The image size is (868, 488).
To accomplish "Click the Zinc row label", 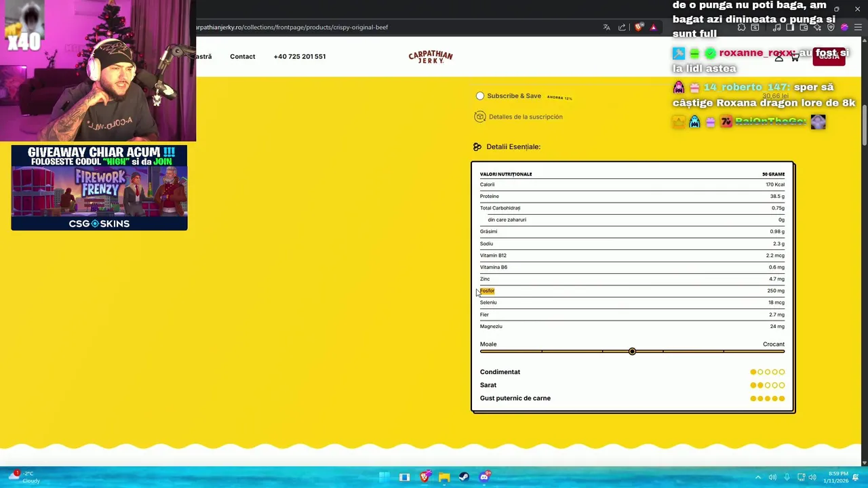I will [485, 279].
